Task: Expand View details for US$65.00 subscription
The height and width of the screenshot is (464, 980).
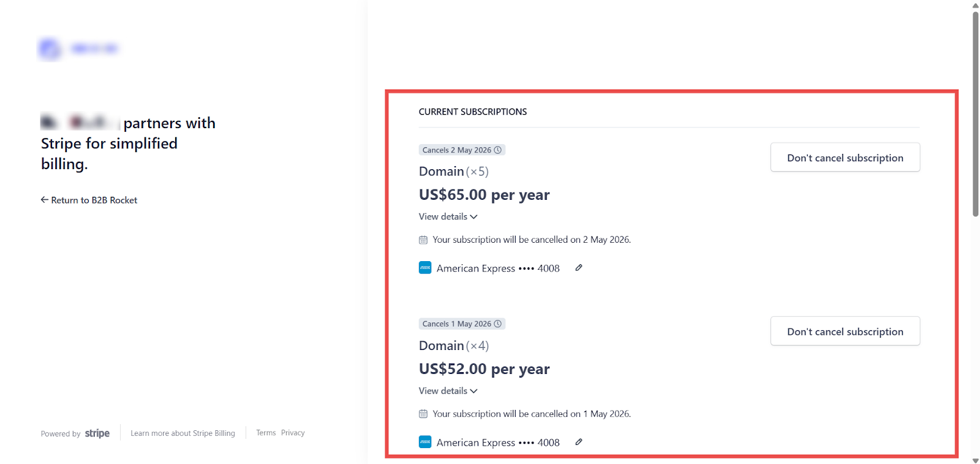Action: pyautogui.click(x=448, y=217)
